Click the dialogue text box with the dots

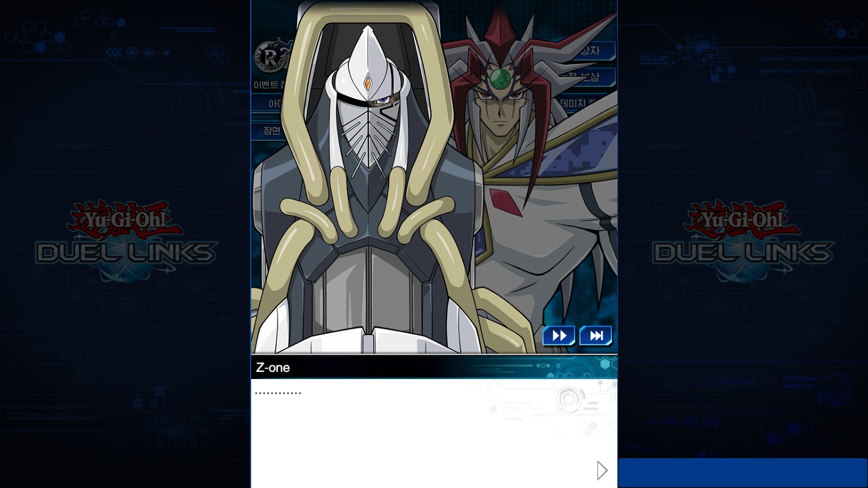coord(434,433)
